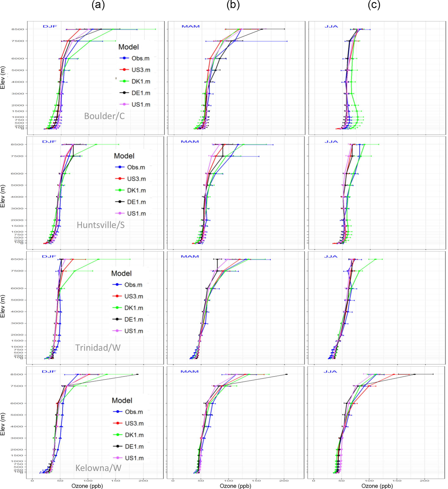
Task: Click the Boulder/C site label
Action: (x=104, y=116)
